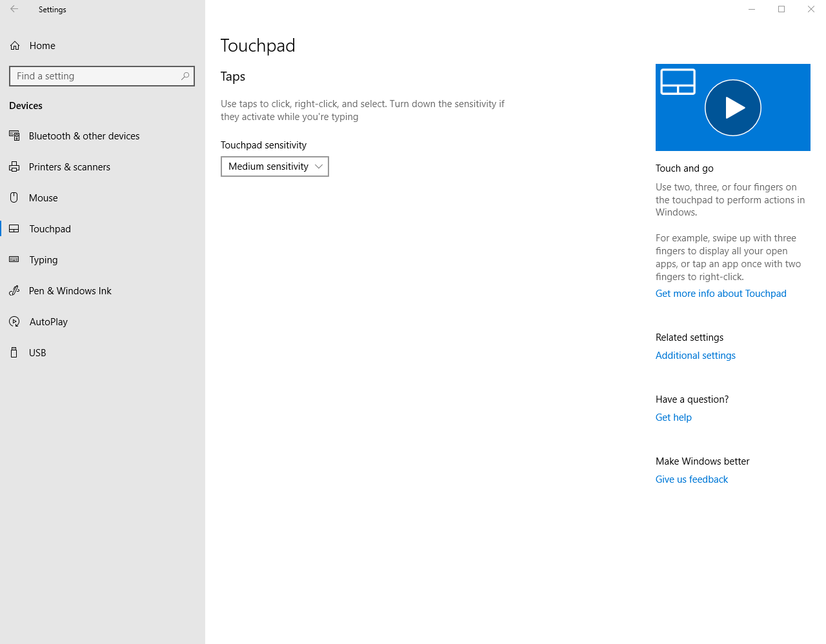Click the Bluetooth & other devices icon
This screenshot has width=826, height=644.
coord(14,136)
